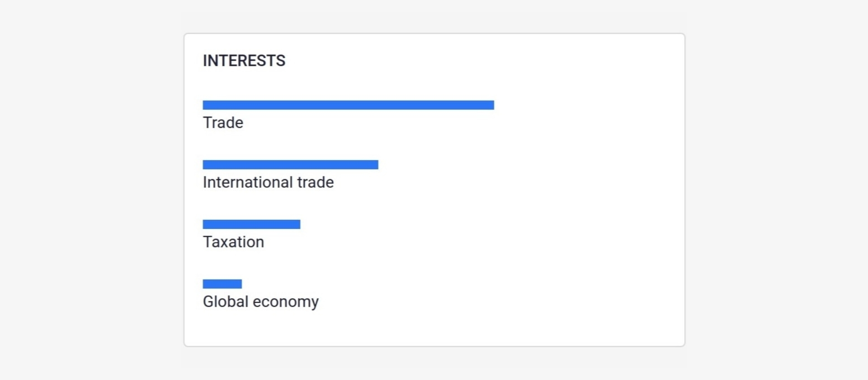Click the gray page background outside the card
Screen dimensions: 868x380
(x=90, y=181)
